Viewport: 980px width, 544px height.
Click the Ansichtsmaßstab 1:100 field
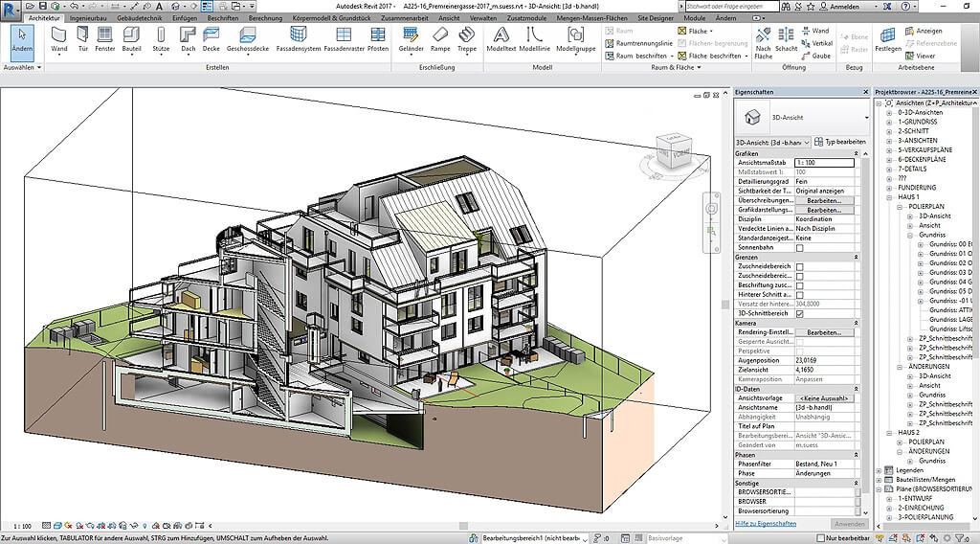[x=824, y=163]
